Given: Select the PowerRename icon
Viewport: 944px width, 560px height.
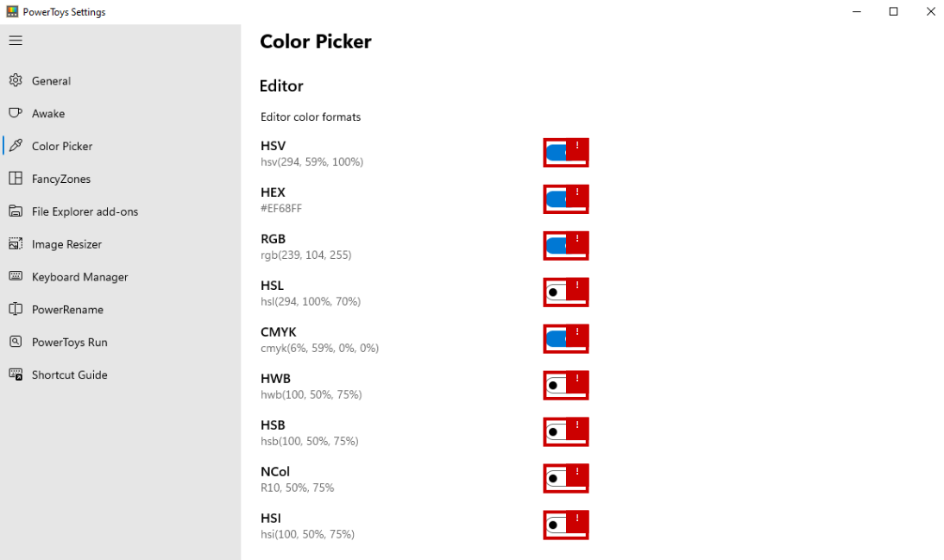Looking at the screenshot, I should (15, 310).
